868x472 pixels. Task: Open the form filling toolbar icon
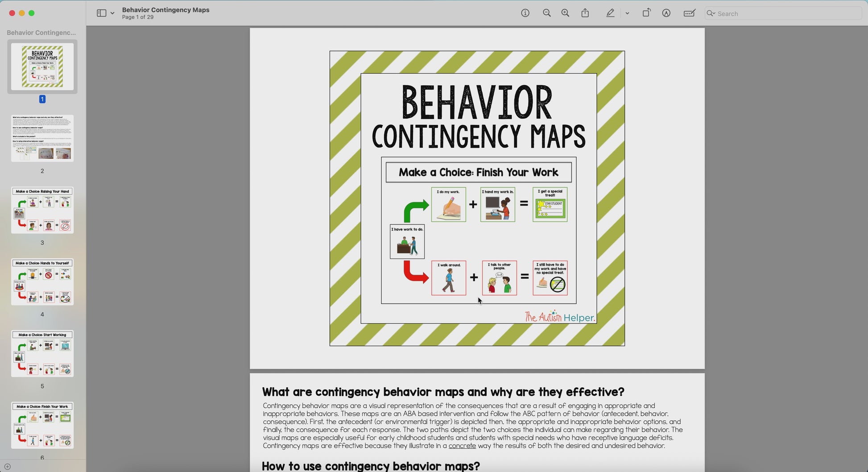tap(689, 13)
